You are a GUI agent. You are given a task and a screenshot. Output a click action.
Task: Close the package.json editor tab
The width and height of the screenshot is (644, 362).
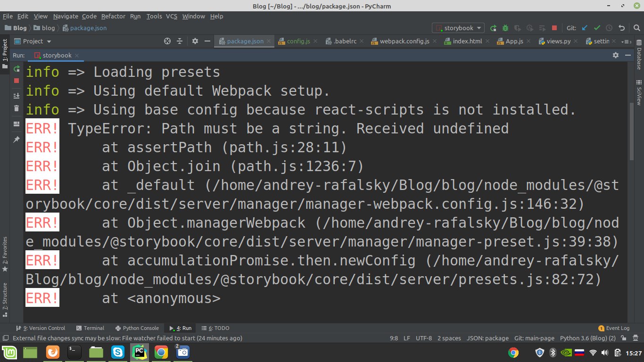click(x=269, y=41)
